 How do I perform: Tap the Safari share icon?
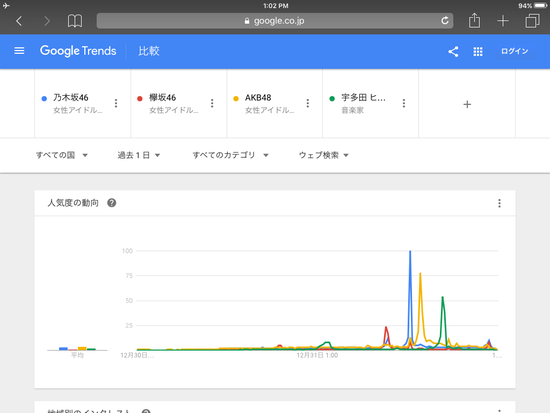474,20
